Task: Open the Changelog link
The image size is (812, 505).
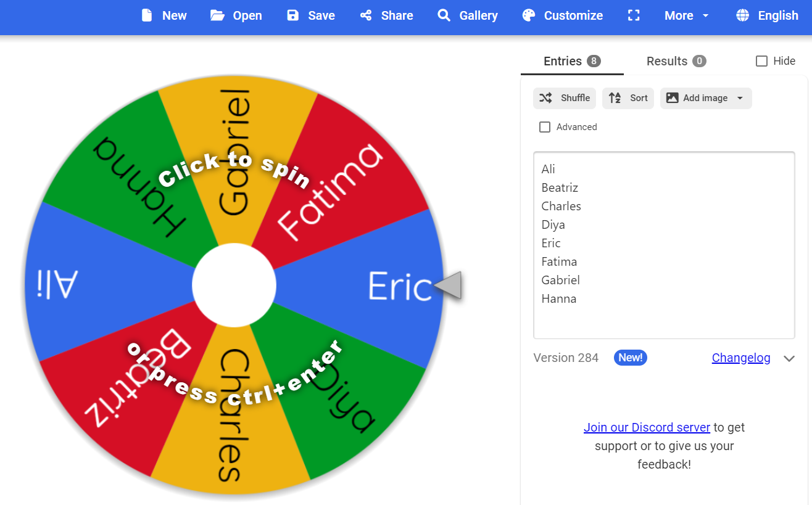Action: [741, 358]
